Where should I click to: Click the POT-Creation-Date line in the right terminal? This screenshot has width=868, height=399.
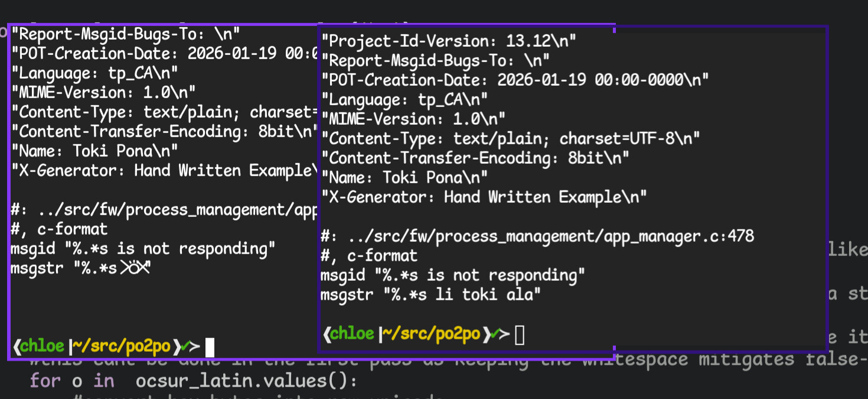[514, 80]
